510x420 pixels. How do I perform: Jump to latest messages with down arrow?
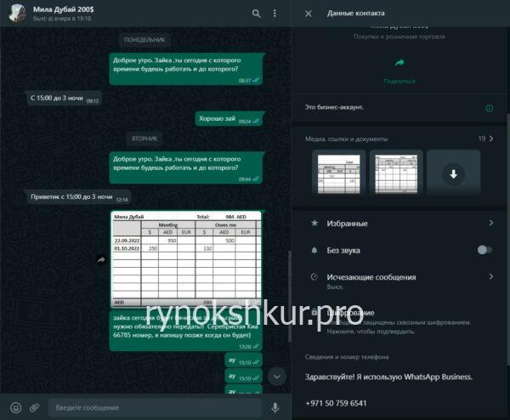tap(277, 377)
